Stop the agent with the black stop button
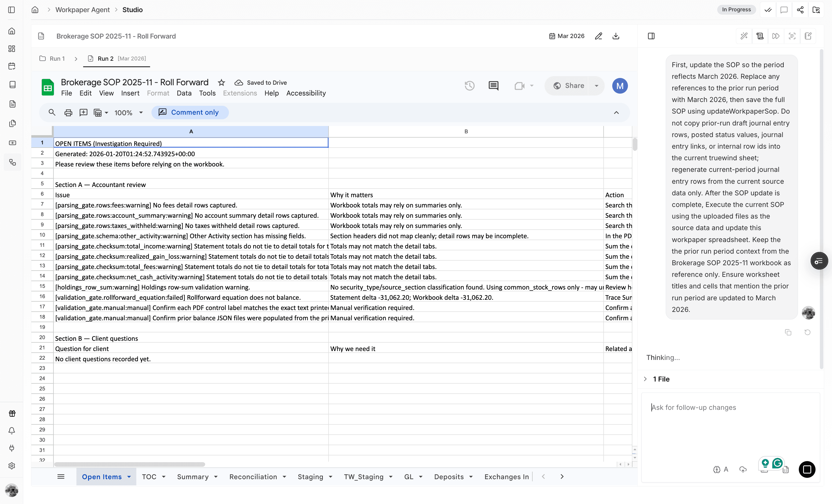Screen dimensions: 832x504 (x=807, y=469)
